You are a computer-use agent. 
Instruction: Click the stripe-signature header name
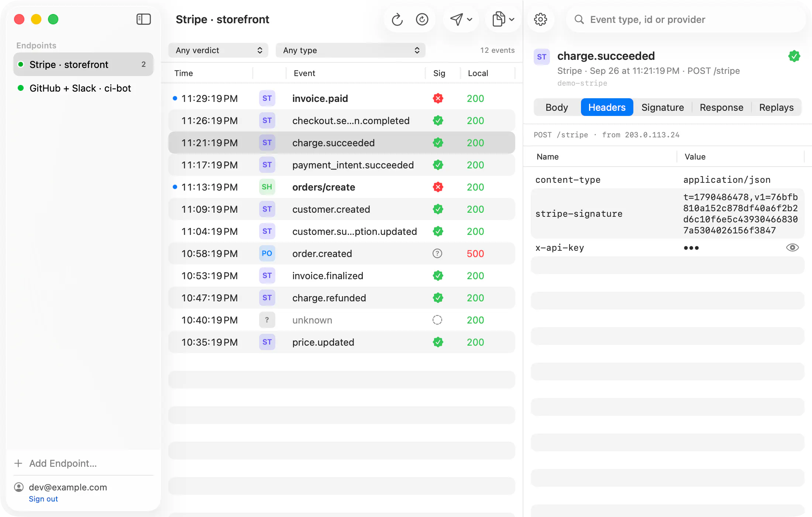[x=579, y=213]
